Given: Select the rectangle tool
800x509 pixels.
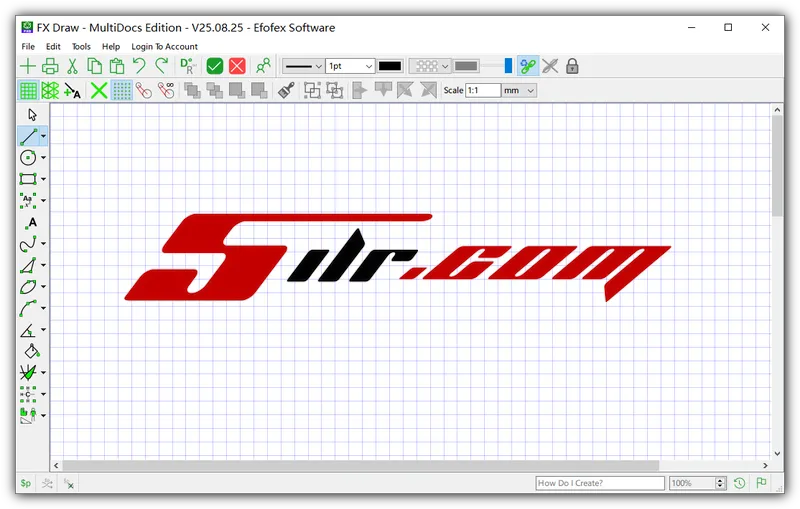Looking at the screenshot, I should point(29,179).
